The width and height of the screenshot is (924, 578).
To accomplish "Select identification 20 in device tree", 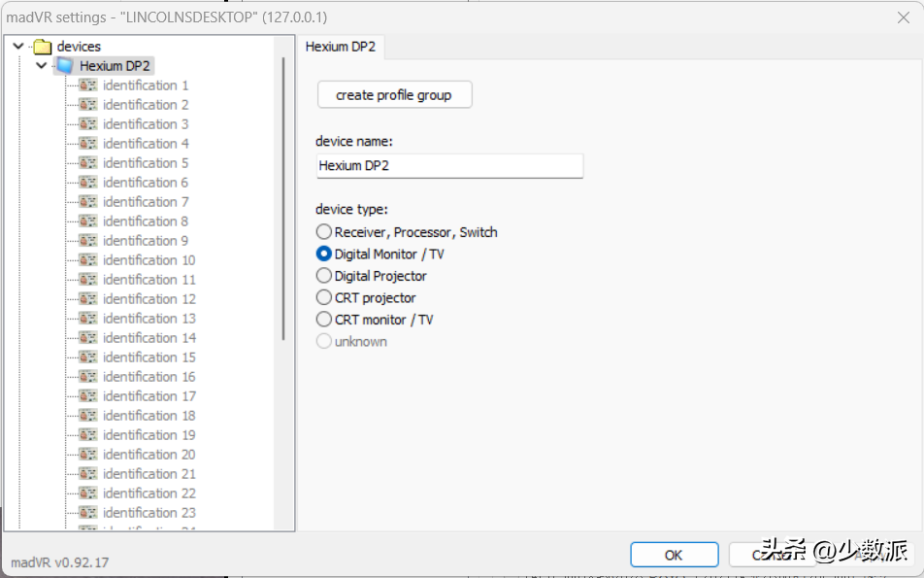I will coord(148,455).
